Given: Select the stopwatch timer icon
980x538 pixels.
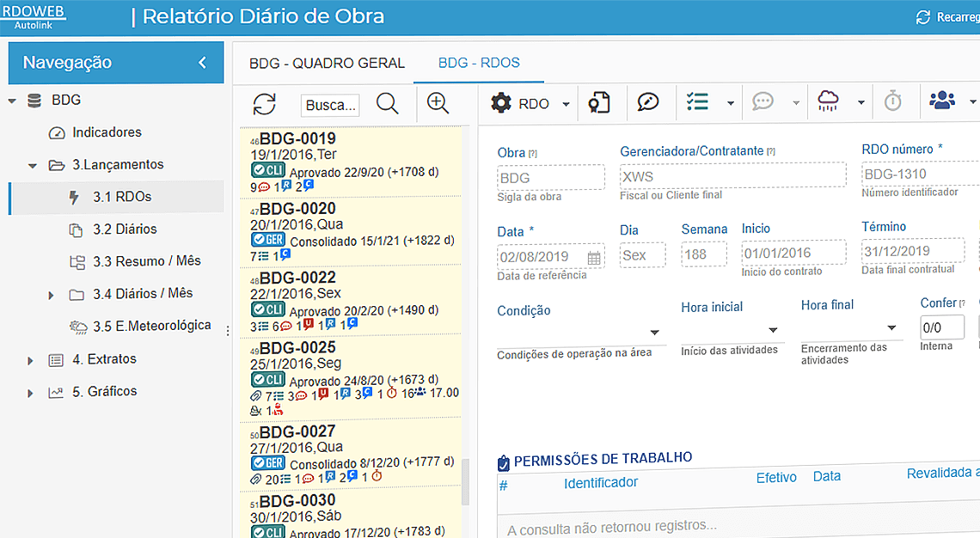Looking at the screenshot, I should tap(894, 101).
